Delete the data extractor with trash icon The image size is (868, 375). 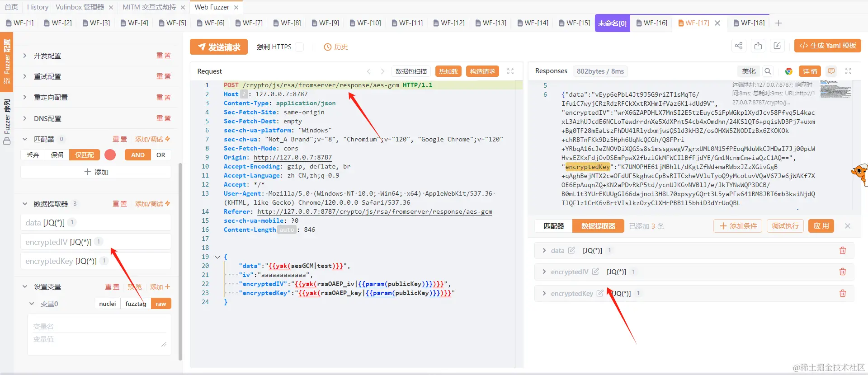tap(843, 250)
